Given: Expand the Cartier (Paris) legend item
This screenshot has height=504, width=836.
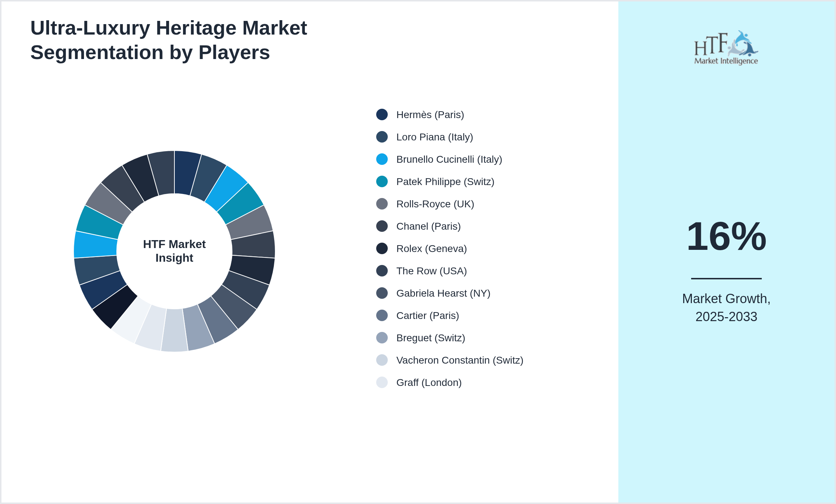Looking at the screenshot, I should (x=428, y=315).
